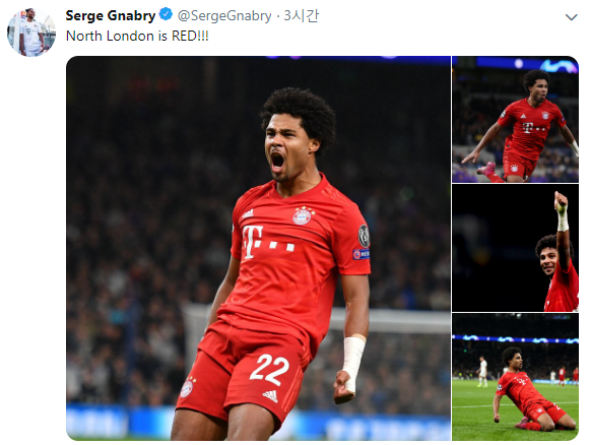Open the bottom thumbnail of knee slide celebration

(515, 377)
